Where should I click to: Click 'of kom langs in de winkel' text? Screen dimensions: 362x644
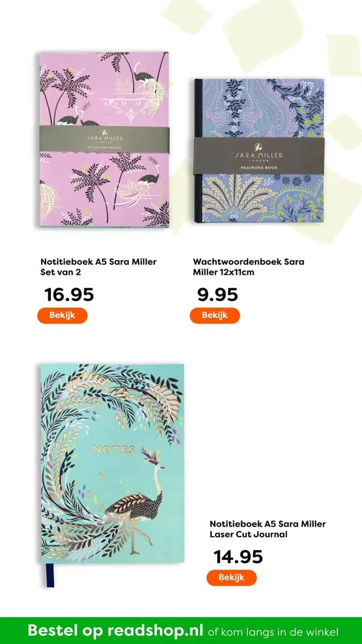point(273,631)
